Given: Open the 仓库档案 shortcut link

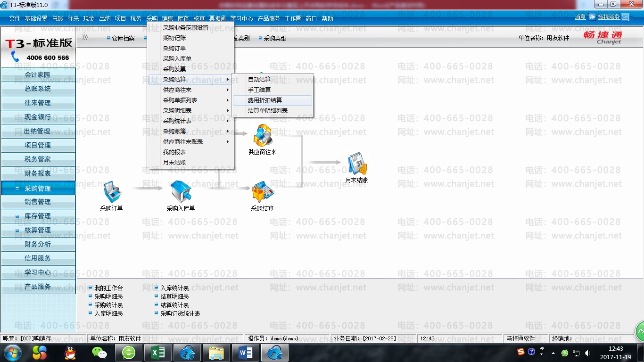Looking at the screenshot, I should coord(123,38).
